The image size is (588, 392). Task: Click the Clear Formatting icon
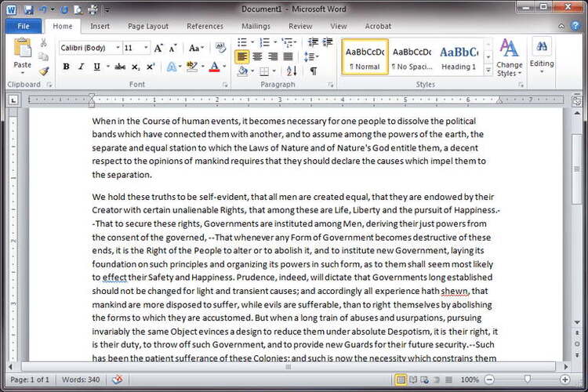pyautogui.click(x=220, y=48)
